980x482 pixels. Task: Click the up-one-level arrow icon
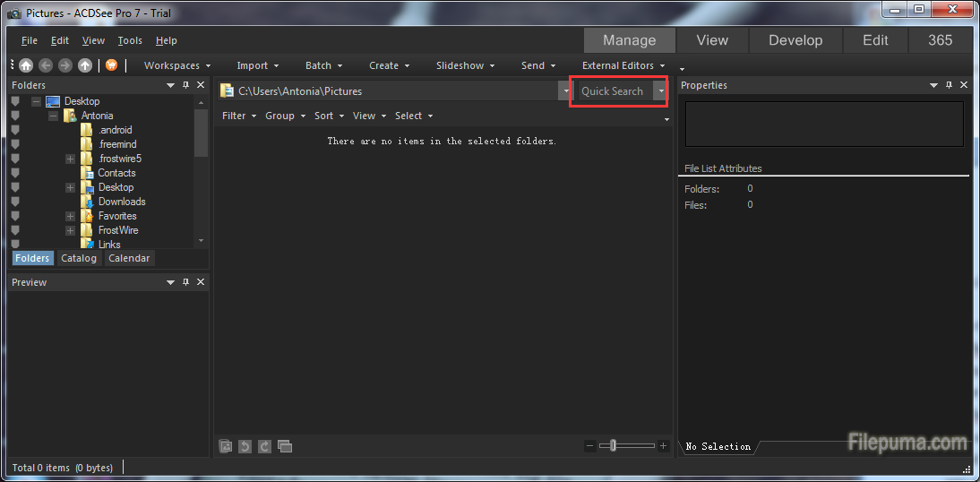coord(85,65)
